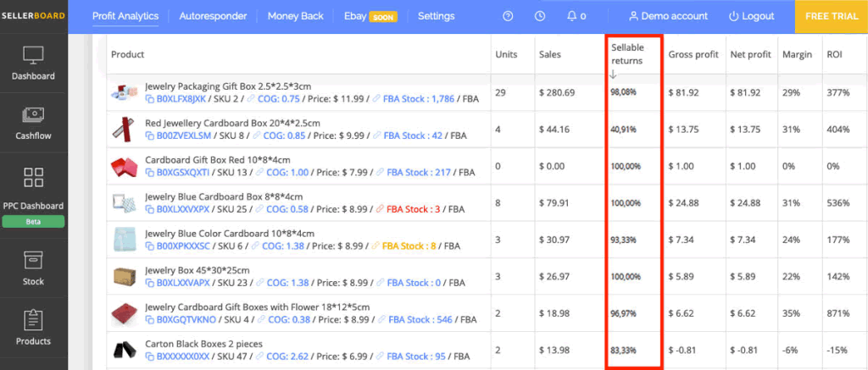Sort by the Net profit column header
Viewport: 868px width, 370px height.
[751, 54]
